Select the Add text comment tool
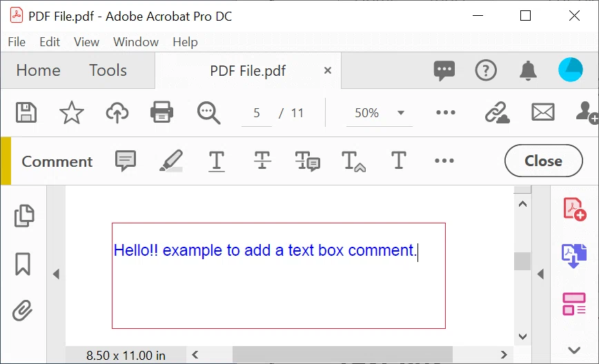Image resolution: width=599 pixels, height=364 pixels. (x=399, y=160)
